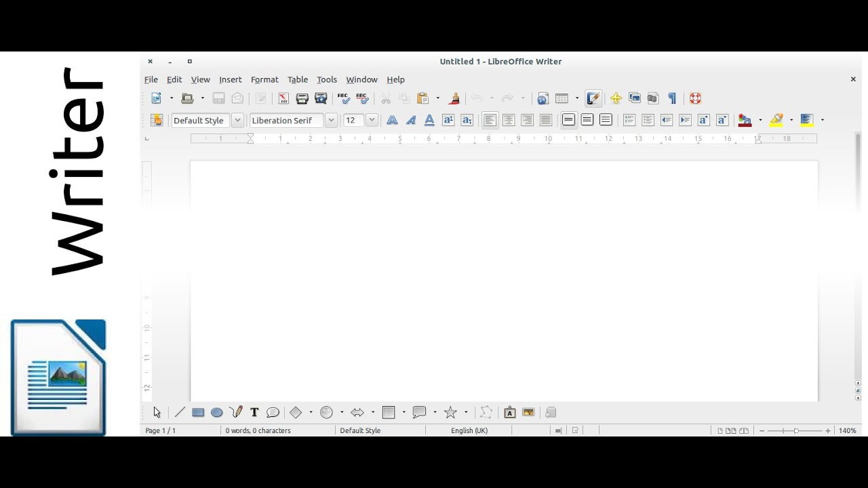
Task: Toggle bulleted list formatting
Action: [x=648, y=120]
